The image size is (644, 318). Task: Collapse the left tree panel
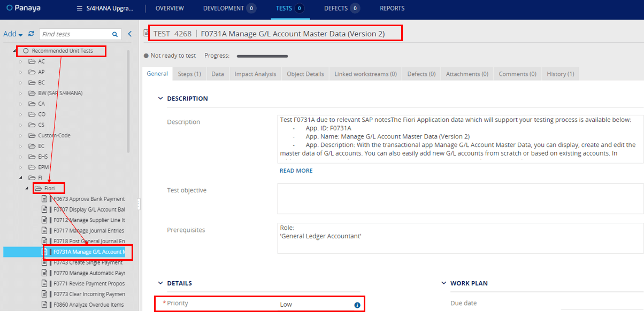coord(129,34)
